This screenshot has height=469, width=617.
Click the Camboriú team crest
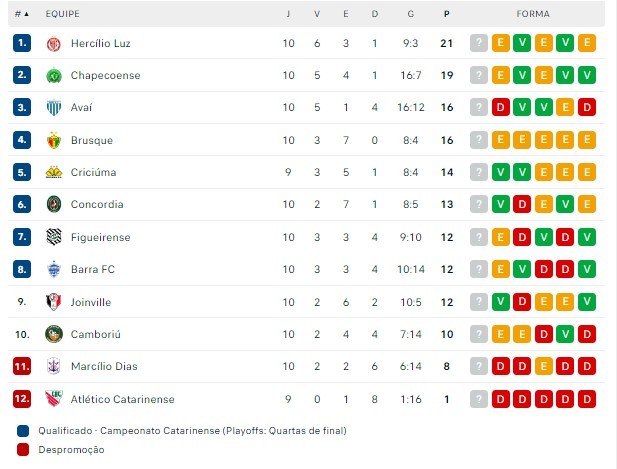(54, 334)
